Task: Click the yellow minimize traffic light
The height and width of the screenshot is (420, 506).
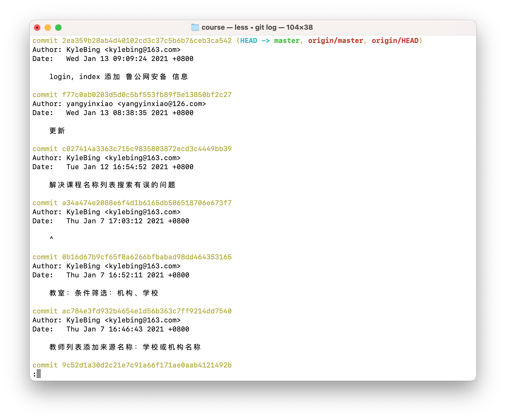Action: point(48,27)
